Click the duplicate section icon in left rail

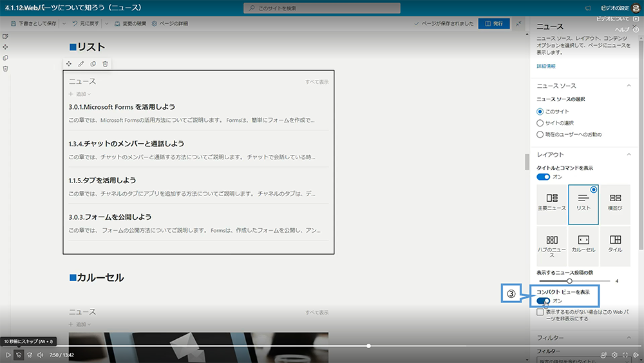coord(5,58)
